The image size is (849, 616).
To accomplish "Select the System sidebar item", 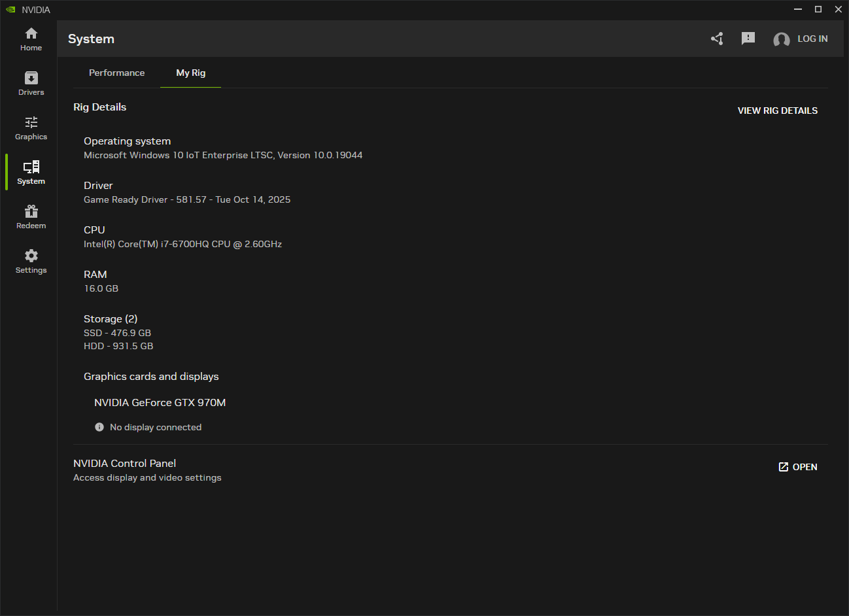I will (x=31, y=173).
